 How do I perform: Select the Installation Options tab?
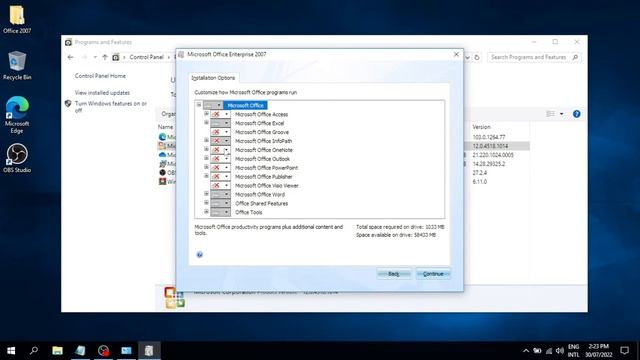(x=213, y=78)
